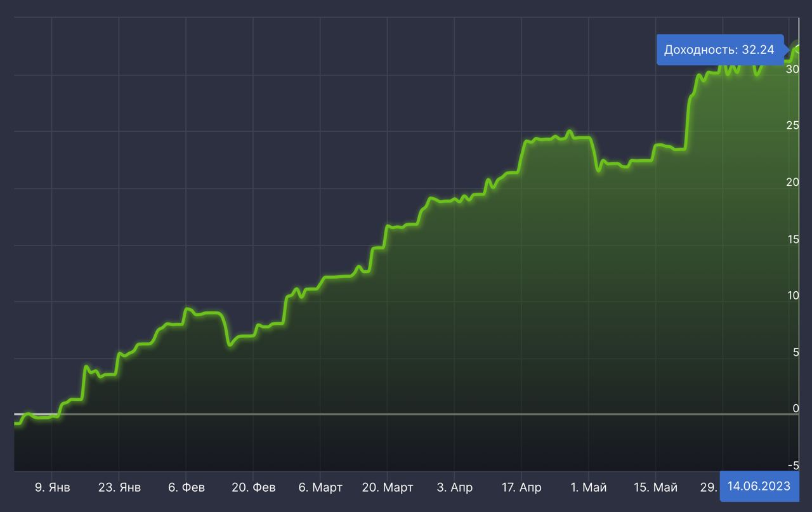
Task: Select the 20 y-axis value label
Action: pyautogui.click(x=792, y=182)
